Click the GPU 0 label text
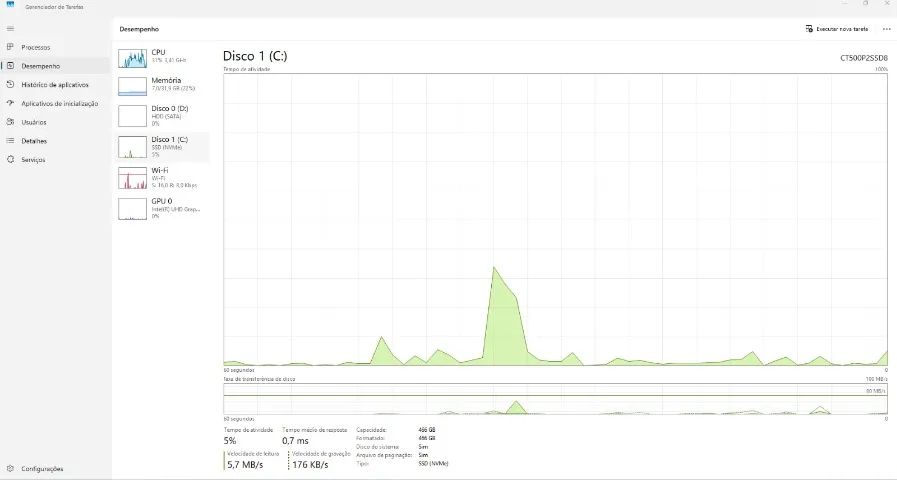Viewport: 897px width, 480px height. point(162,201)
